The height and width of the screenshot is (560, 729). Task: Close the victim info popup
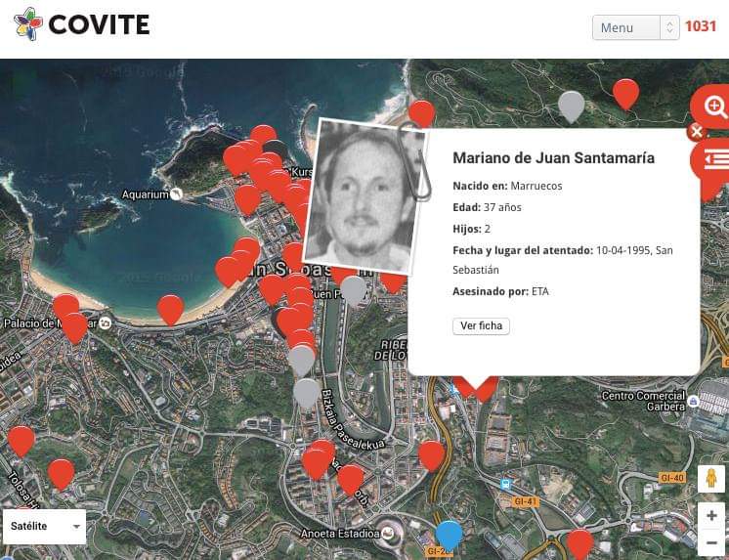[696, 132]
